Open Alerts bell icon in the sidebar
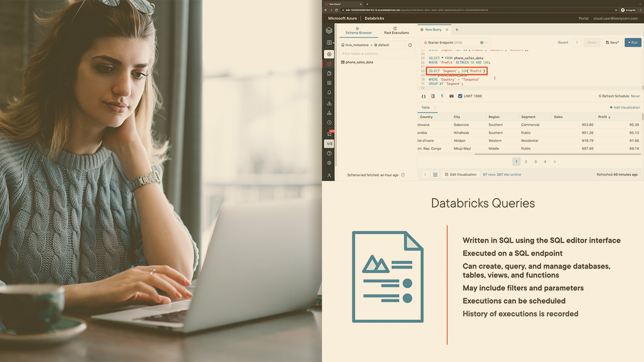644x362 pixels. click(329, 93)
